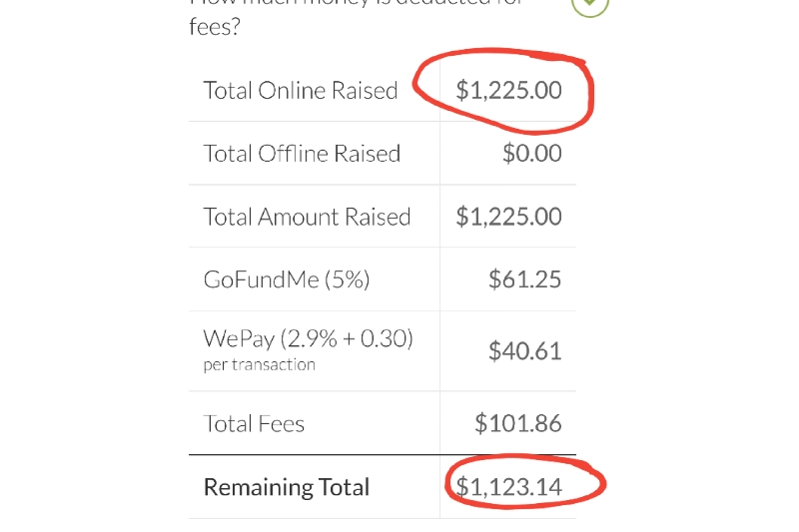799x532 pixels.
Task: Click $1,225.00 in Total Amount Raised row
Action: point(508,217)
